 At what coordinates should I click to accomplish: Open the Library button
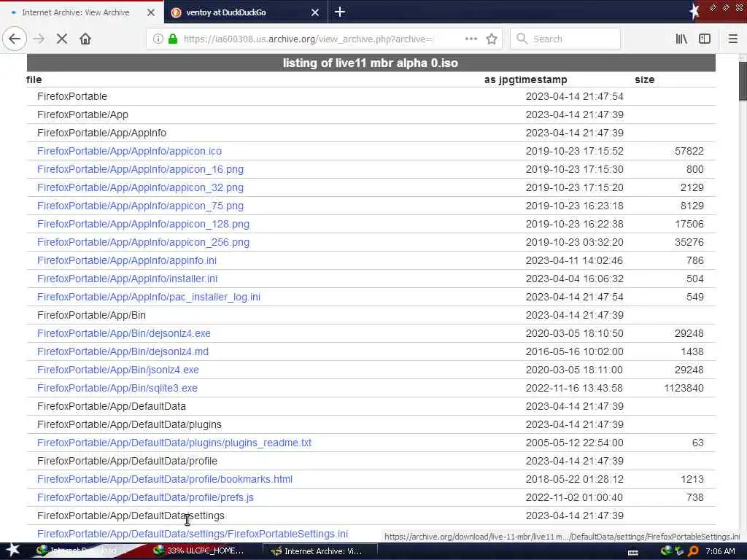coord(681,39)
